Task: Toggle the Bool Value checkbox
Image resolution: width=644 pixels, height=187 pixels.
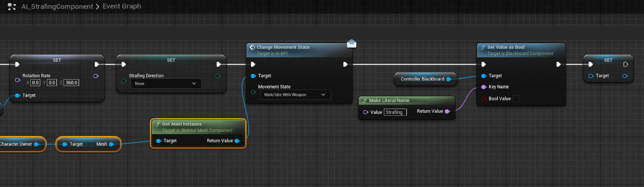Action: pos(516,99)
